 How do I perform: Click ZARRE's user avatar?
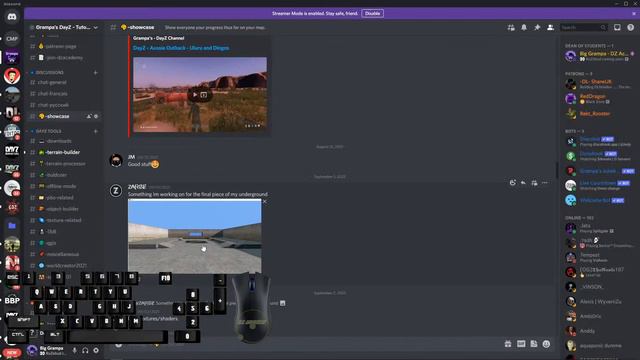[x=116, y=191]
